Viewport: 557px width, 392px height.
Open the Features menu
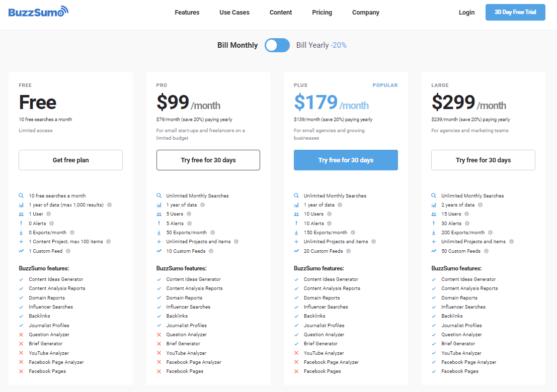click(187, 13)
